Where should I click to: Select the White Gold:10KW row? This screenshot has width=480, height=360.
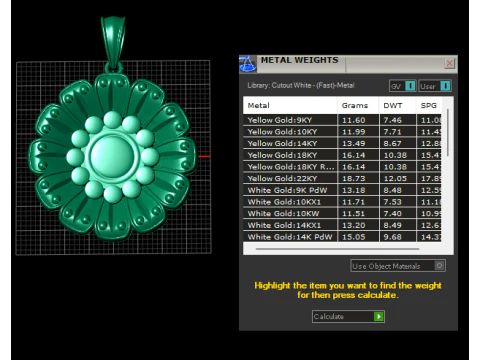click(342, 213)
